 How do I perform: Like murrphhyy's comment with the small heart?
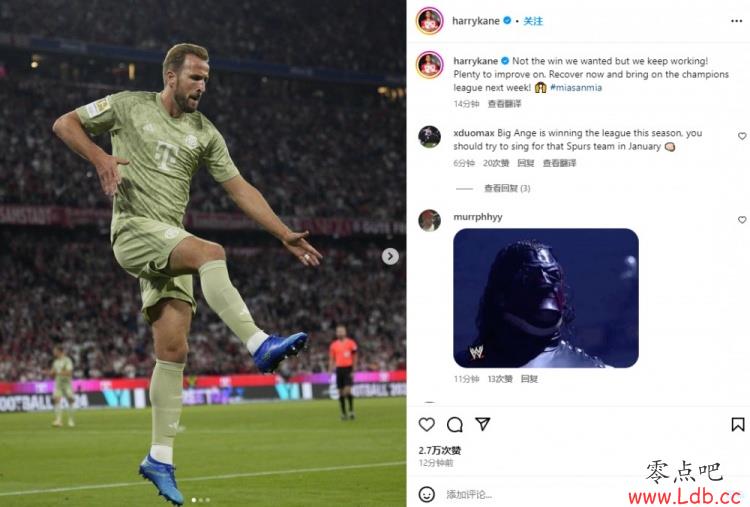tap(742, 220)
